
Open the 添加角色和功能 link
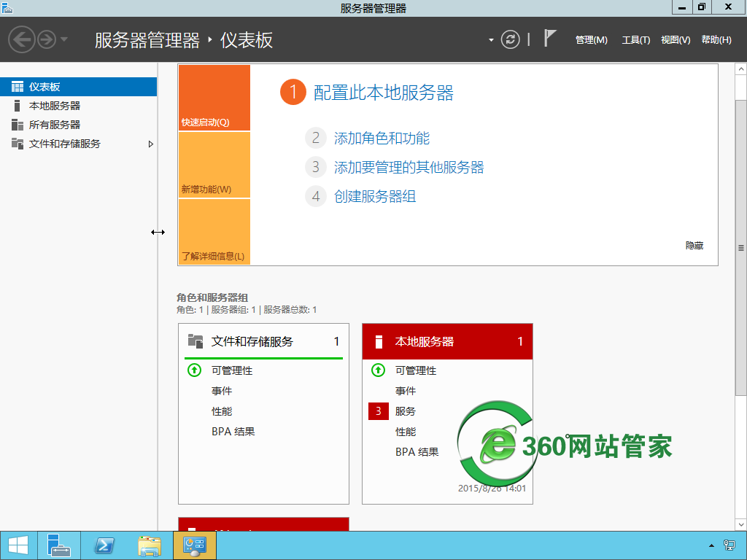(x=382, y=138)
